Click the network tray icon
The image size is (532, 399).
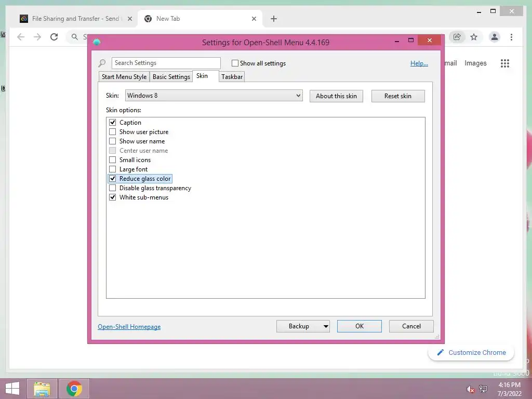483,389
